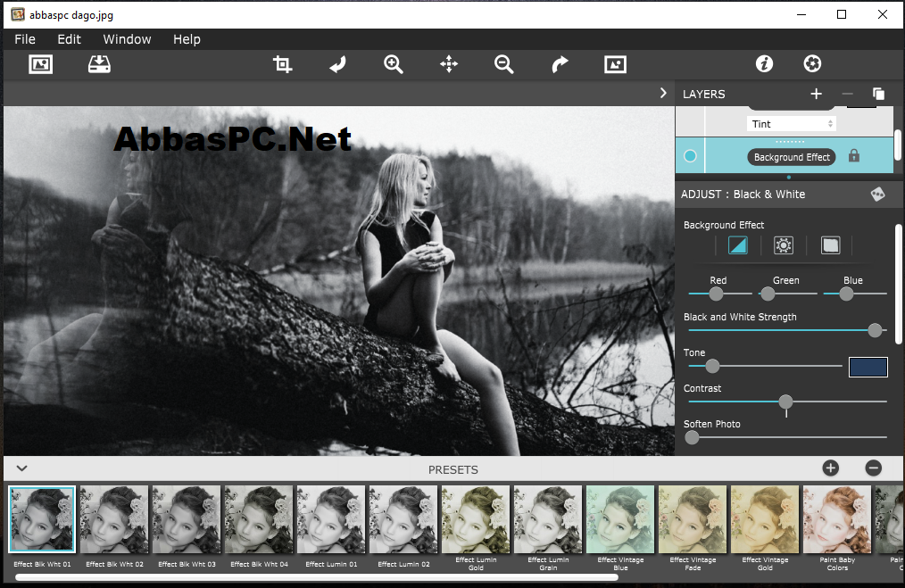Remove the layer with the minus icon
905x588 pixels.
tap(847, 94)
